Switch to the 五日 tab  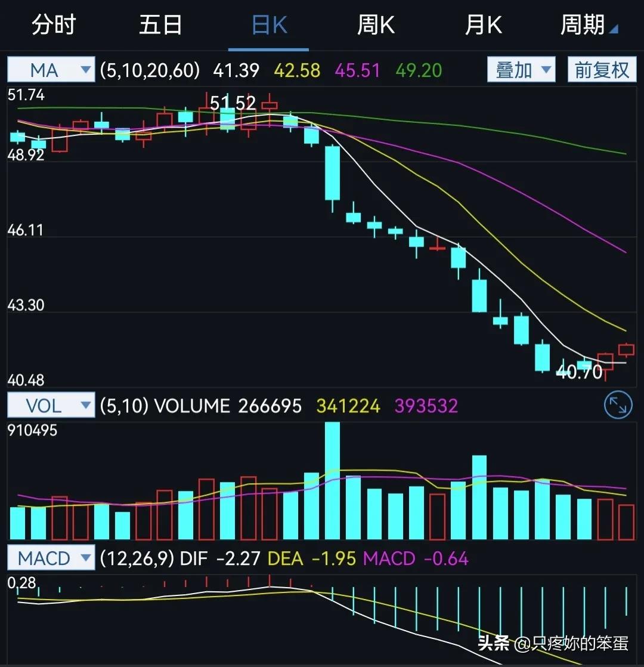[x=161, y=24]
